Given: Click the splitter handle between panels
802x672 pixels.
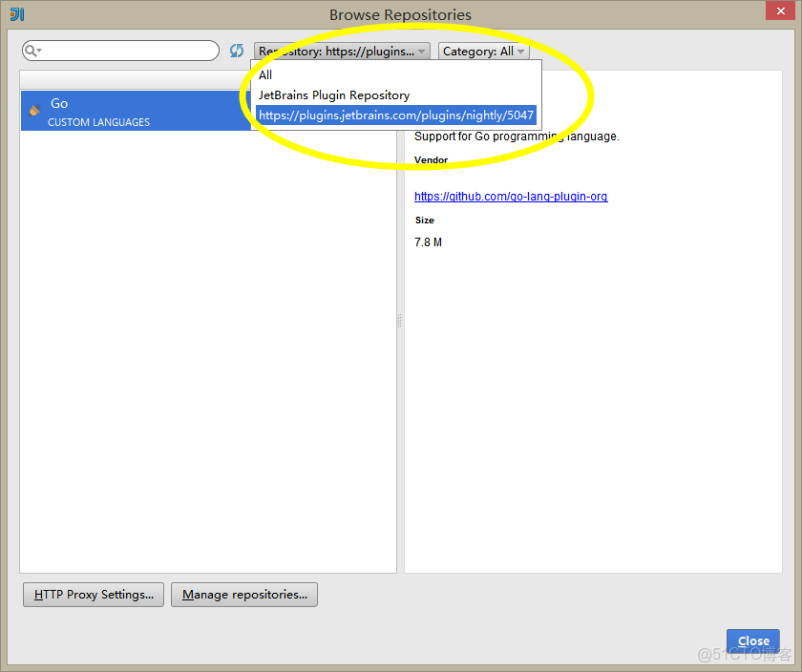Looking at the screenshot, I should tap(400, 321).
